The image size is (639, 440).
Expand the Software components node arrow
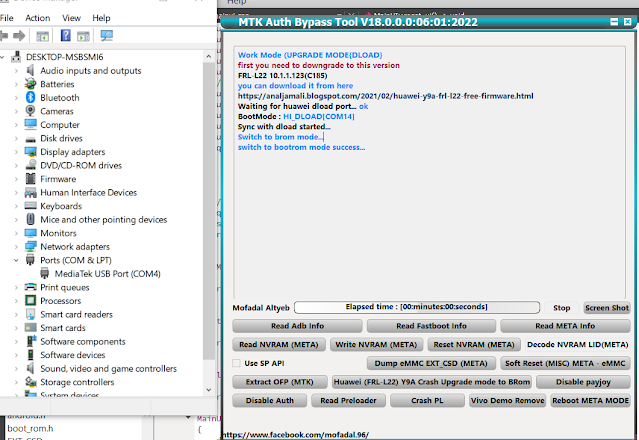[16, 341]
